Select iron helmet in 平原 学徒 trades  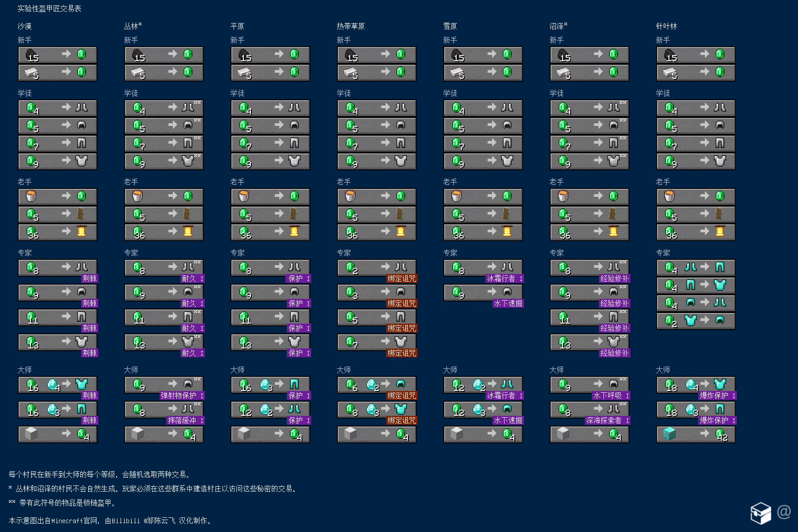point(294,125)
